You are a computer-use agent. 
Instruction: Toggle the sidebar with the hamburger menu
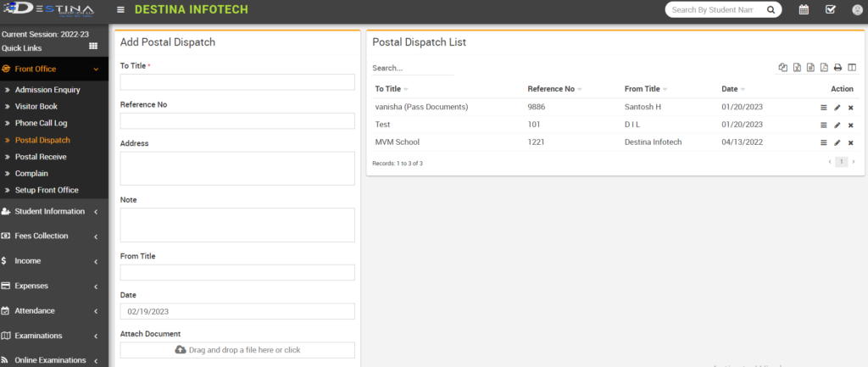pyautogui.click(x=121, y=10)
